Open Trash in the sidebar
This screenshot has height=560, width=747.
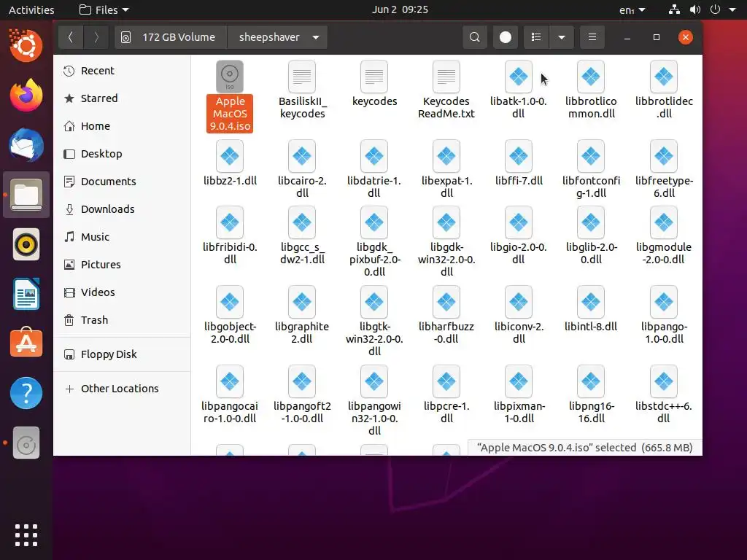[123, 319]
